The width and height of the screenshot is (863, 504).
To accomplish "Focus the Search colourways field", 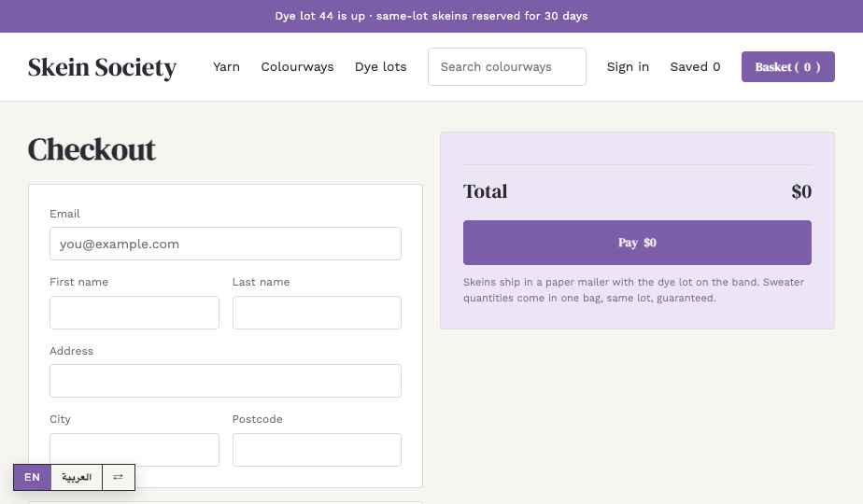I will 507,66.
